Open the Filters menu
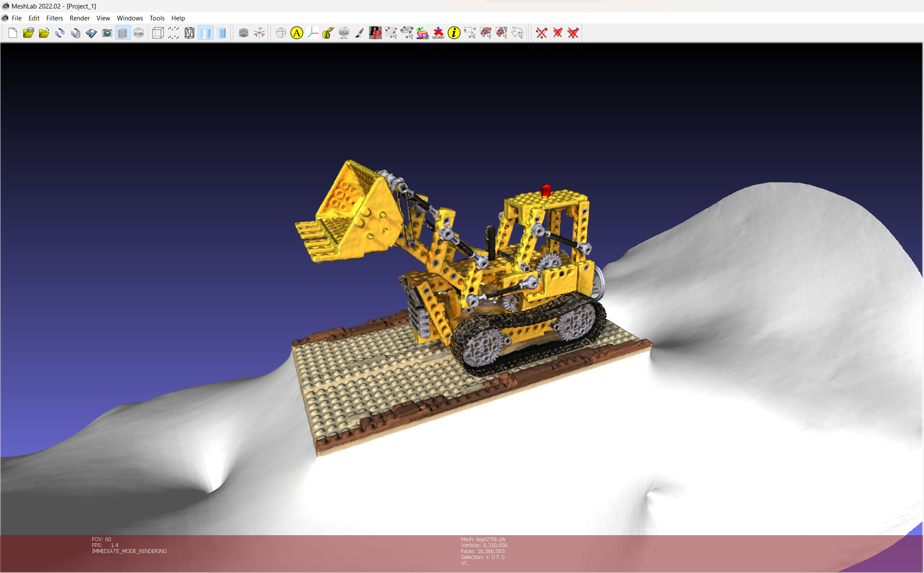 [54, 18]
